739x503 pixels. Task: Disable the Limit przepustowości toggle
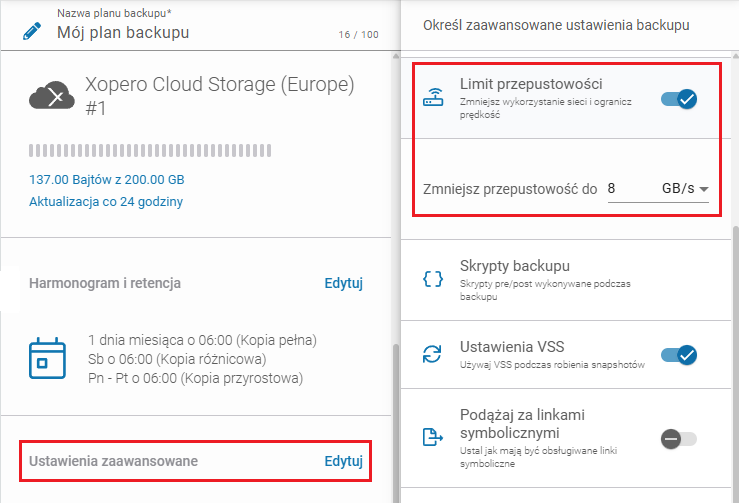679,99
